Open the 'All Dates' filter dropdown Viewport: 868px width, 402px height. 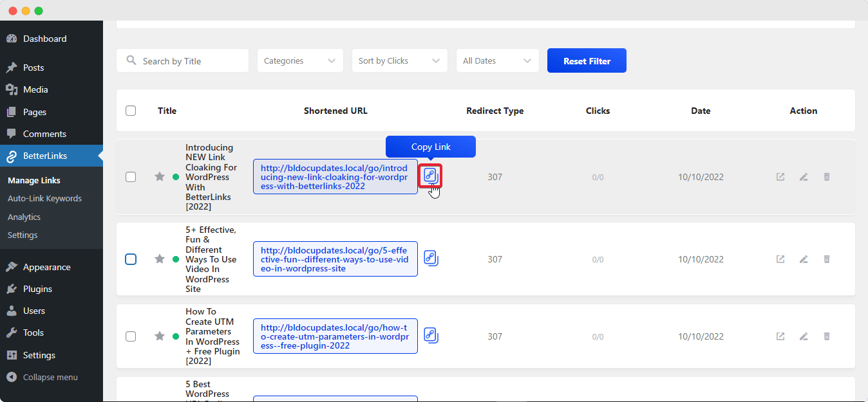pyautogui.click(x=497, y=60)
